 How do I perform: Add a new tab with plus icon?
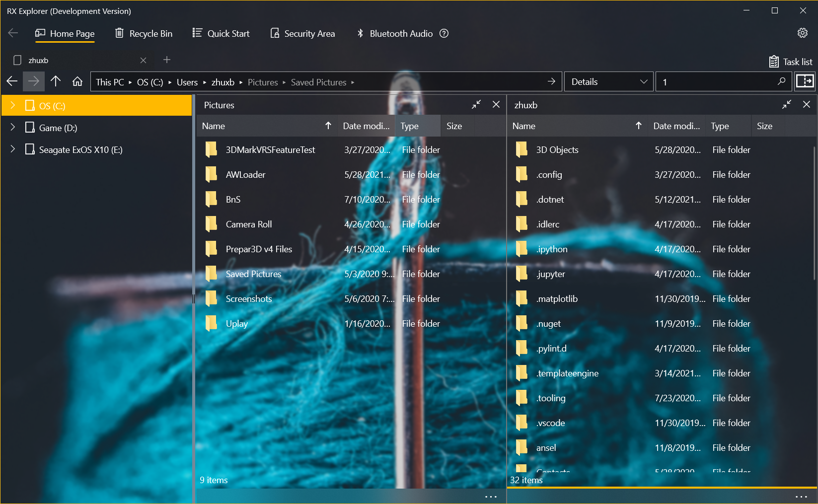(x=167, y=60)
